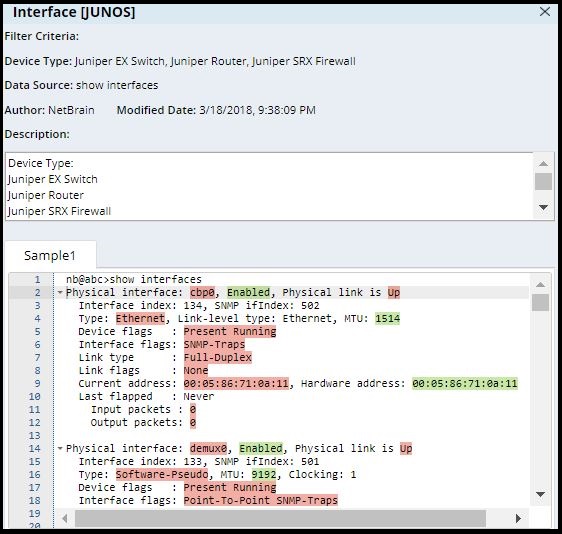Click highlighted Point-To-Point SNMP-Traps flags
The width and height of the screenshot is (562, 534).
pyautogui.click(x=261, y=500)
